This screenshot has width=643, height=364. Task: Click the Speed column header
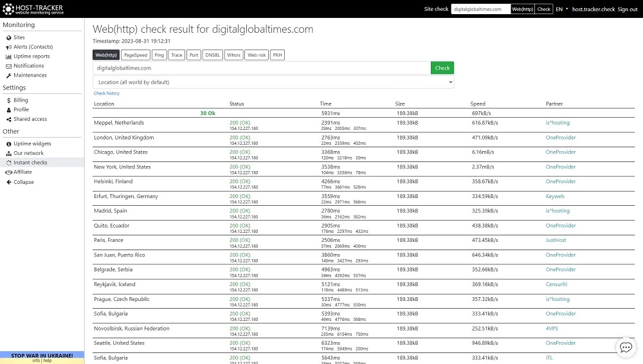point(478,104)
